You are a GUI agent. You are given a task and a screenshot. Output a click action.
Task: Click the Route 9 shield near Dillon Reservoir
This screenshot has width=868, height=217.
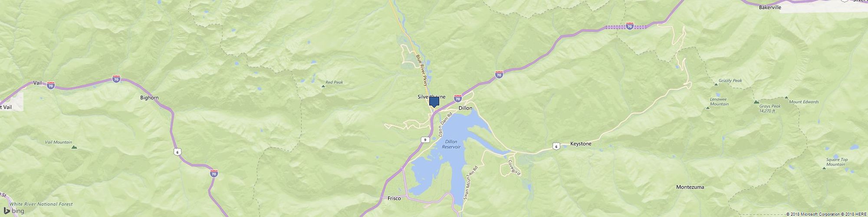[425, 140]
